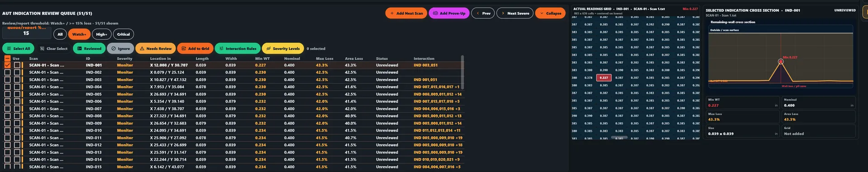The width and height of the screenshot is (868, 172).
Task: Click the warning triangle icon on Needs Review
Action: pyautogui.click(x=142, y=48)
